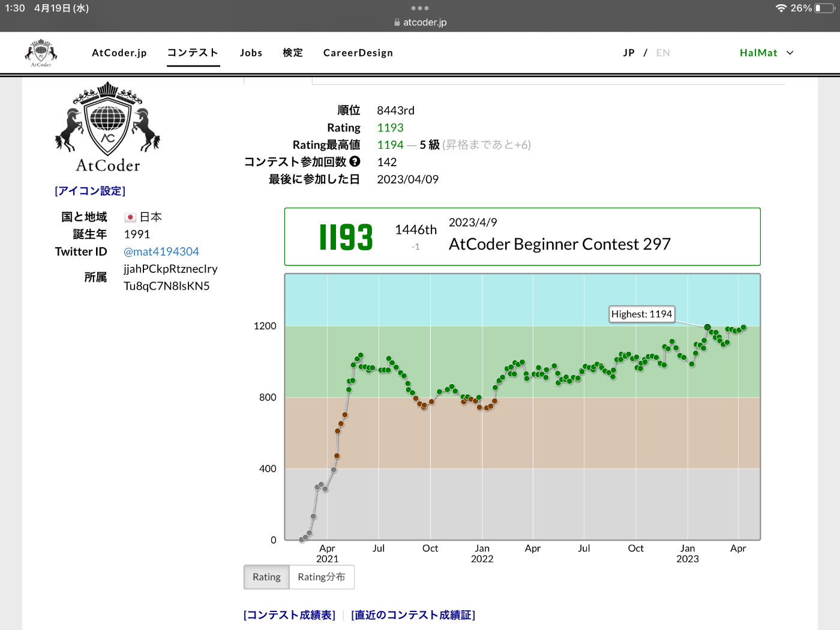Click the birth year 1991

137,234
